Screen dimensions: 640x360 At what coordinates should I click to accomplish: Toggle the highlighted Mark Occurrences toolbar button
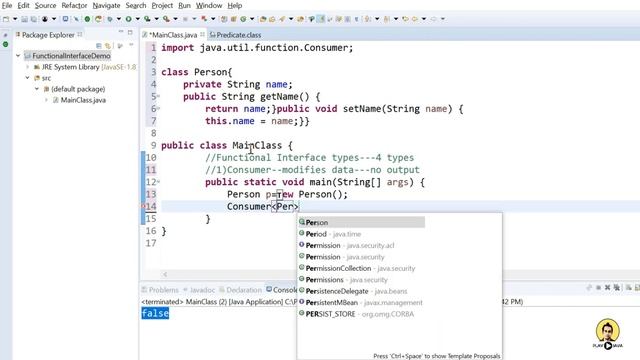tap(321, 19)
